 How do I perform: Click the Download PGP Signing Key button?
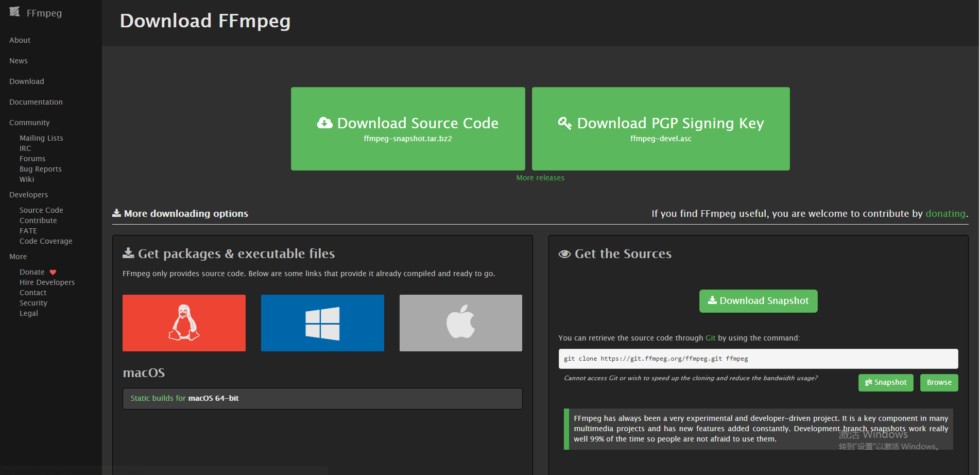point(661,129)
